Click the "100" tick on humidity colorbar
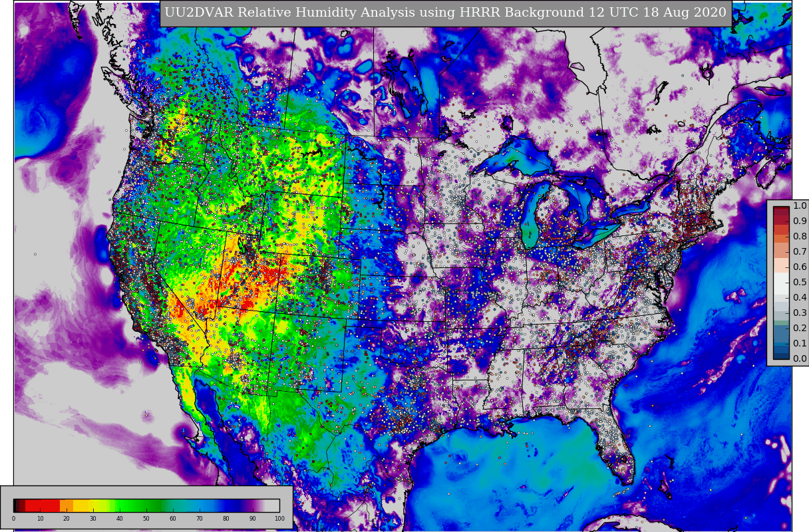 (x=279, y=519)
